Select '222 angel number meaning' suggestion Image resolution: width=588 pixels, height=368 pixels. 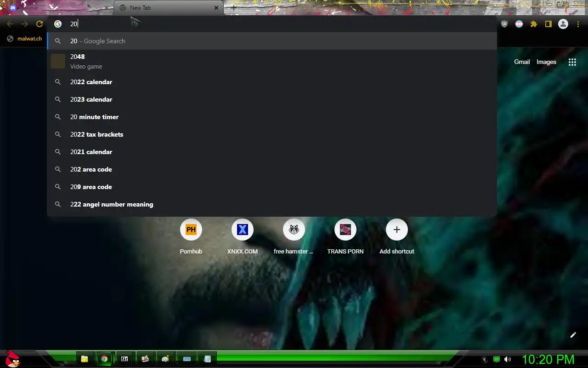coord(272,204)
